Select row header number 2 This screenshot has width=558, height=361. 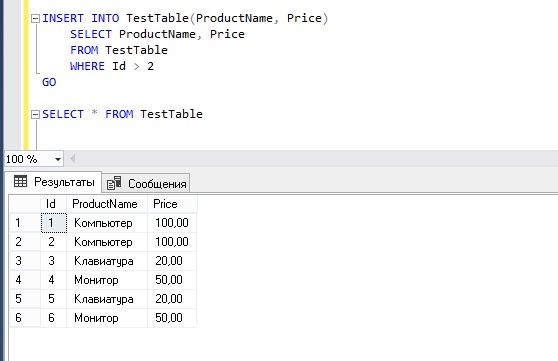(x=25, y=242)
